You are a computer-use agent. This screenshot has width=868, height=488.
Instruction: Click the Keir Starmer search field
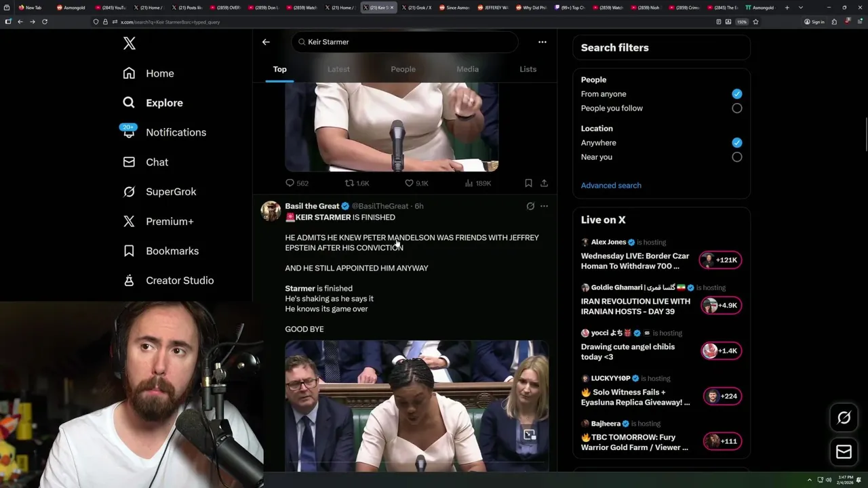(x=405, y=42)
